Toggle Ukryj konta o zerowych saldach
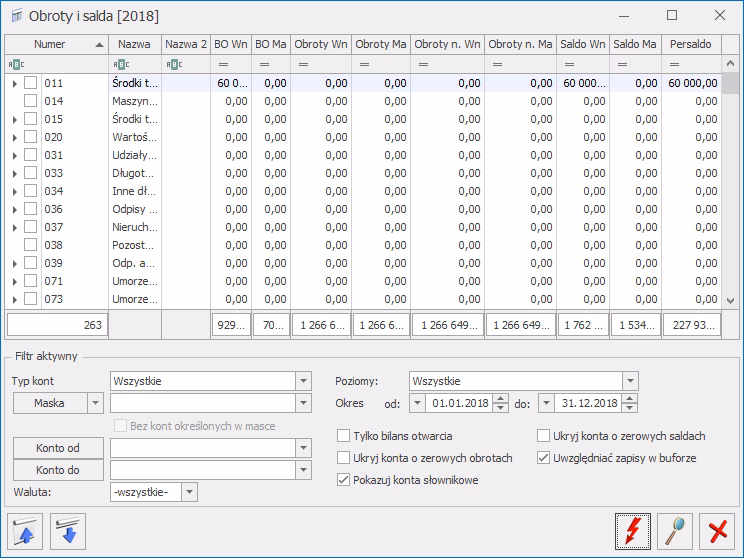This screenshot has width=744, height=558. coord(544,436)
